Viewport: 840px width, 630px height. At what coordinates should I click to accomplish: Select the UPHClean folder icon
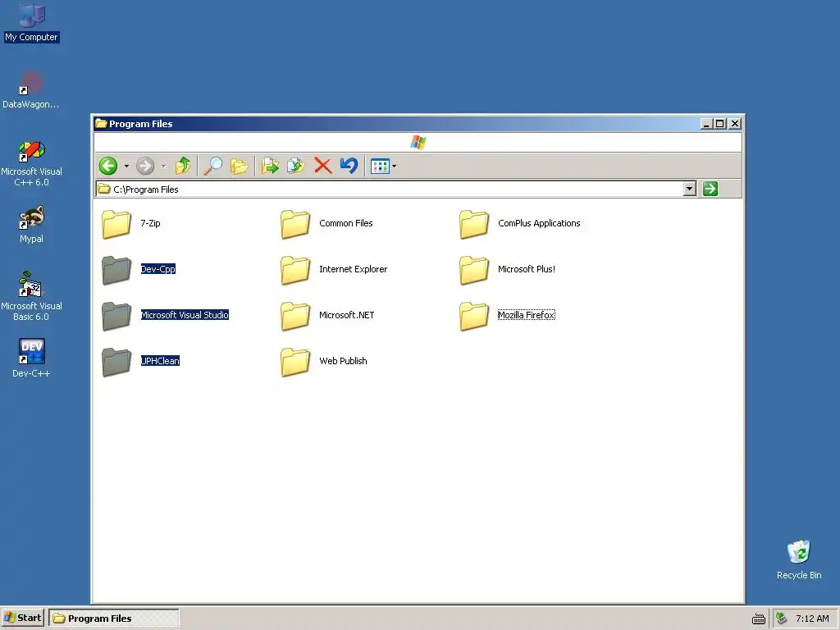click(x=116, y=362)
